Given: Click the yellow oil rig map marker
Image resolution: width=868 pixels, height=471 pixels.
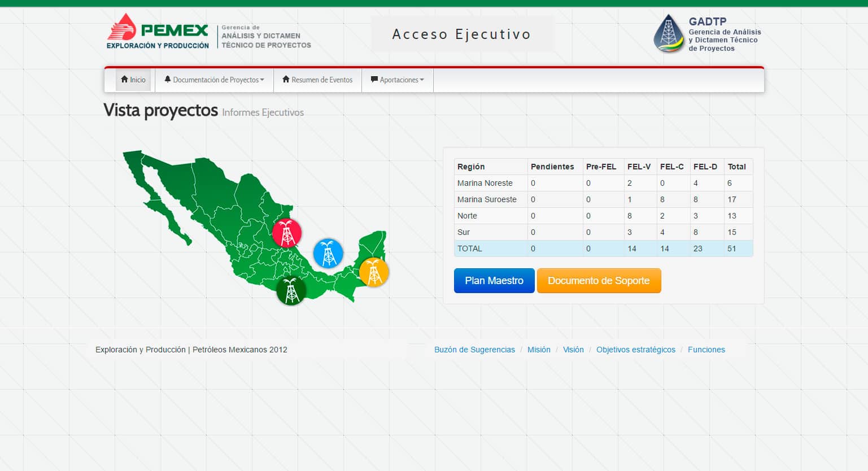Looking at the screenshot, I should pyautogui.click(x=374, y=272).
